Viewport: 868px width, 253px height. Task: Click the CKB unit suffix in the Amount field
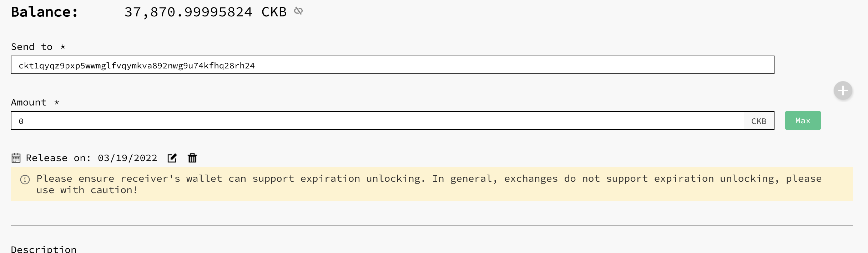759,121
